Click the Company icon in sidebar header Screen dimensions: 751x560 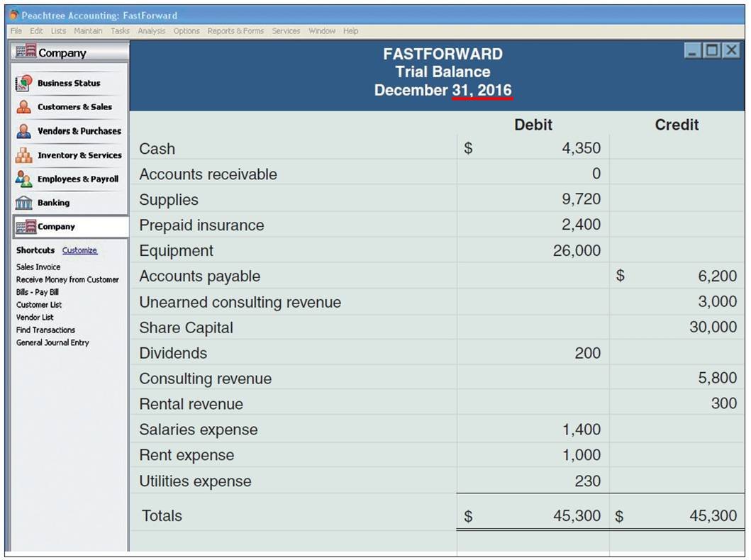pos(26,51)
